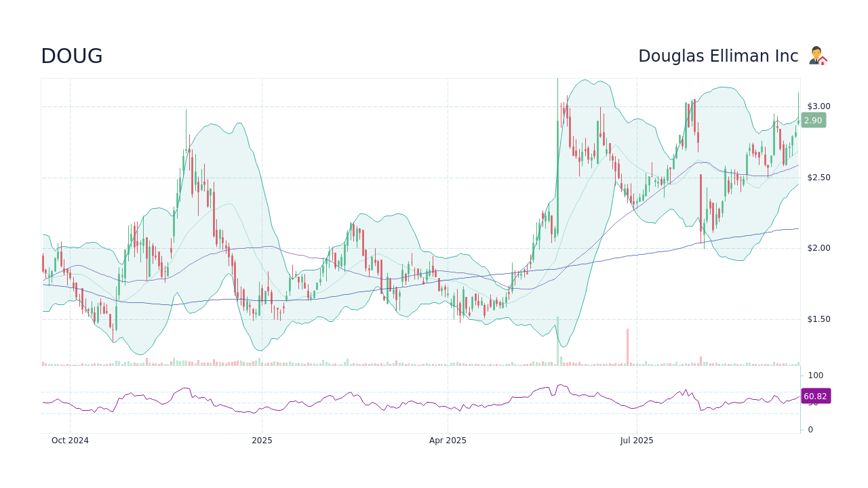Select the Jul 2025 axis label

click(637, 441)
